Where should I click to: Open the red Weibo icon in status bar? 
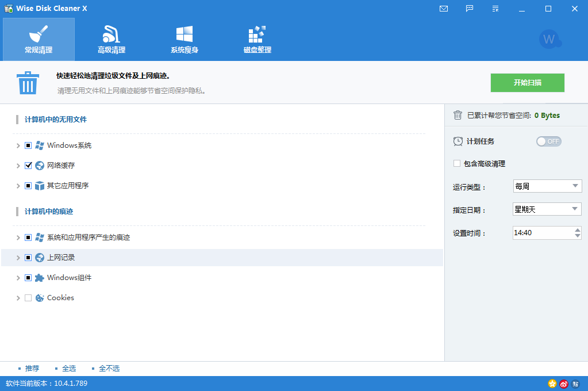click(x=564, y=384)
